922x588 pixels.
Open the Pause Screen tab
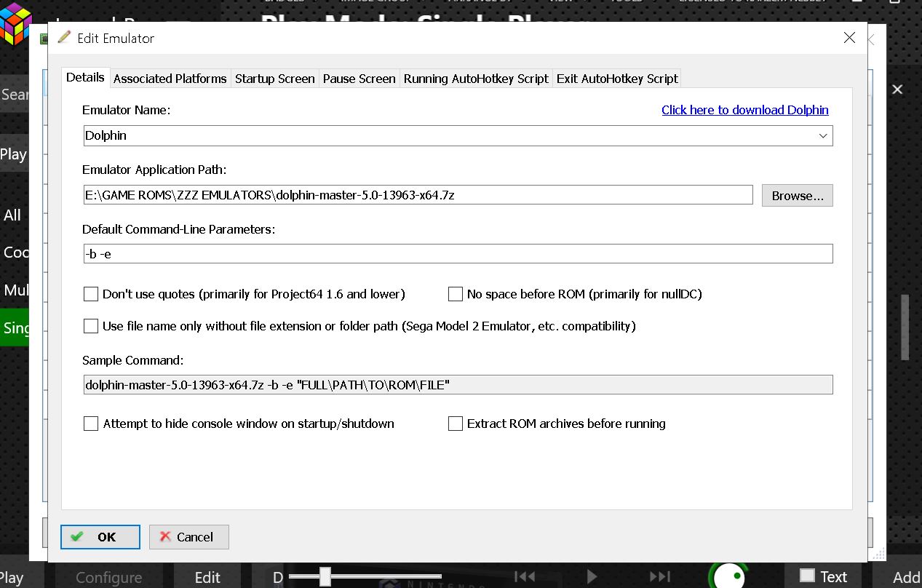coord(359,79)
